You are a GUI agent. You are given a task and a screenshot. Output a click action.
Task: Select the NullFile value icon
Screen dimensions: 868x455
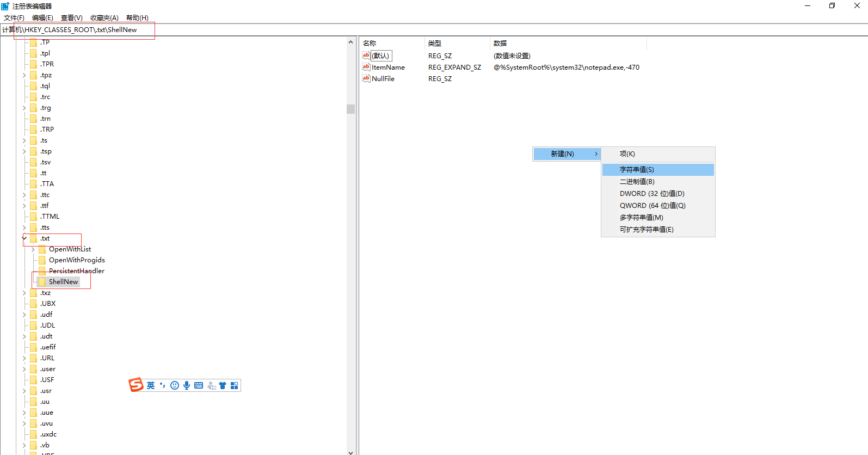[366, 78]
